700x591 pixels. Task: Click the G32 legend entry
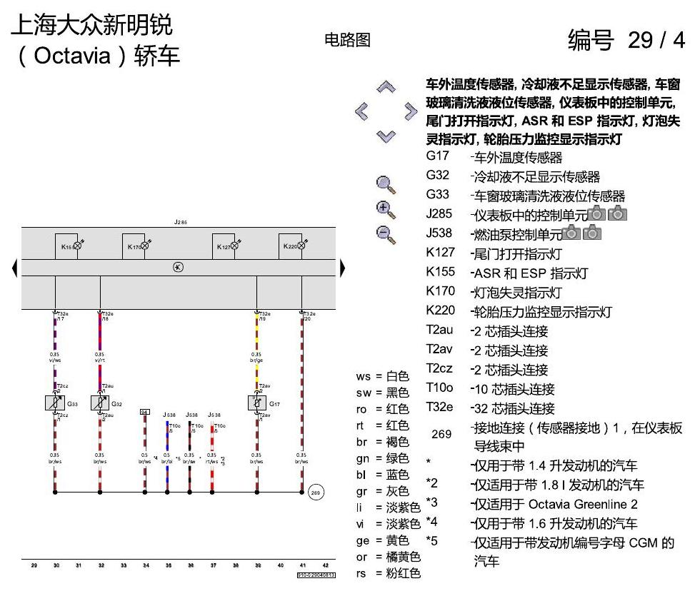[x=513, y=176]
